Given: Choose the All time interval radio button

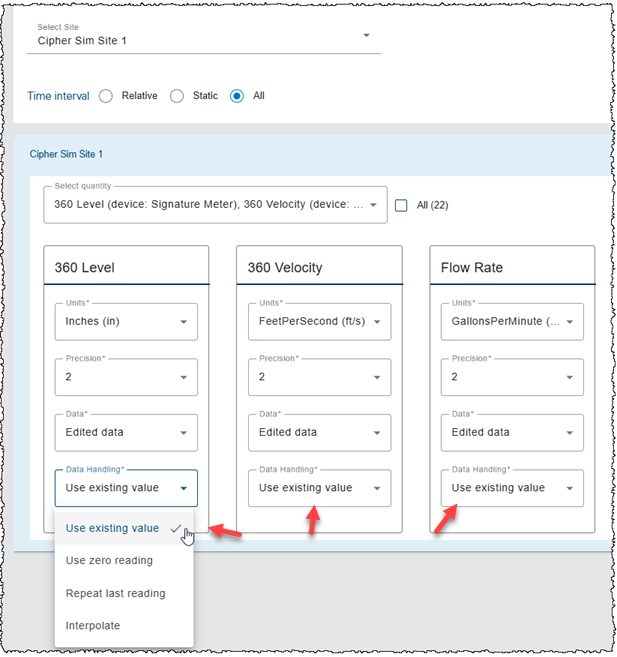Looking at the screenshot, I should pyautogui.click(x=237, y=96).
